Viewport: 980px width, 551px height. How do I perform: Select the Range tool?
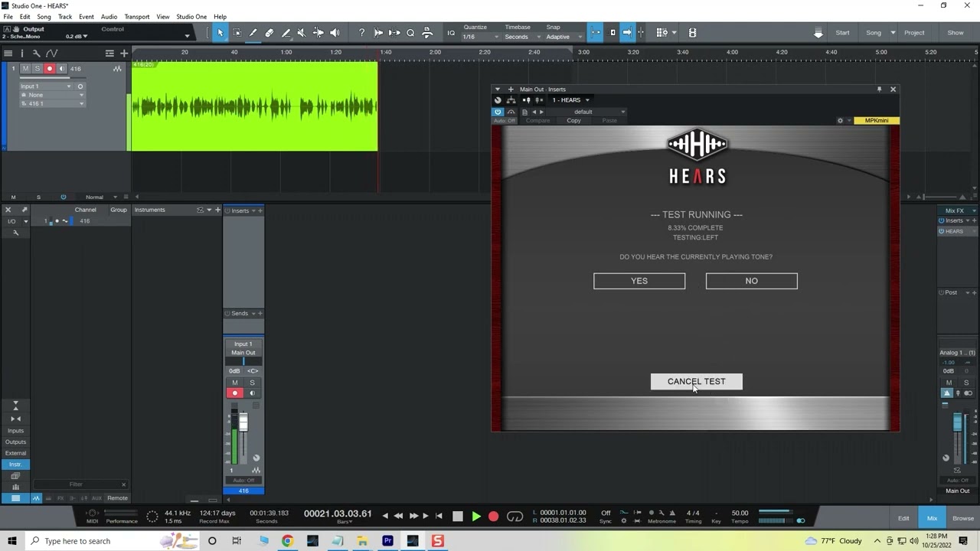237,33
